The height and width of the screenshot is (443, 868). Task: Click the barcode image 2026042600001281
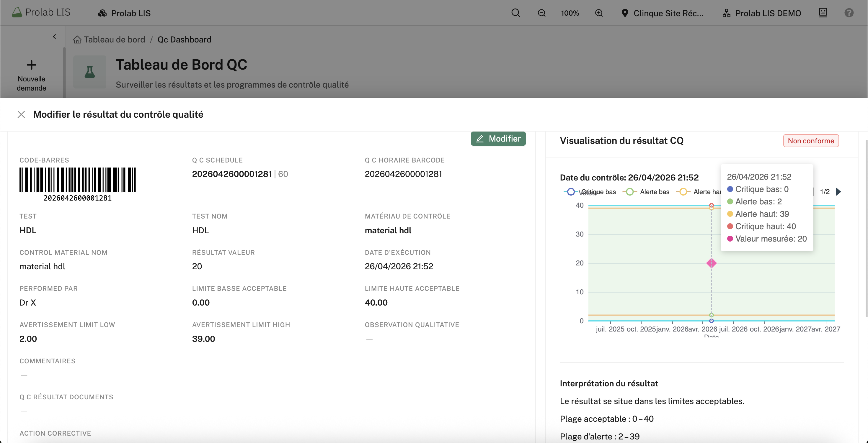(x=77, y=184)
